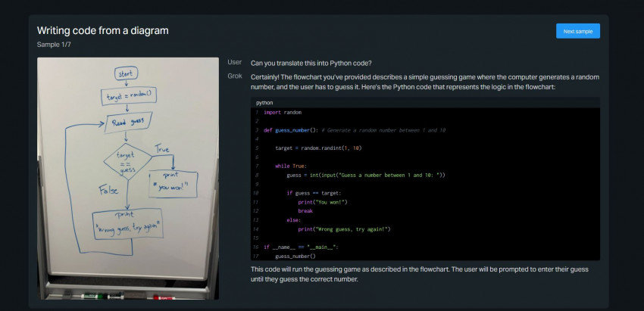Click the 'Grok' speaker label
This screenshot has height=311, width=644.
coord(235,76)
